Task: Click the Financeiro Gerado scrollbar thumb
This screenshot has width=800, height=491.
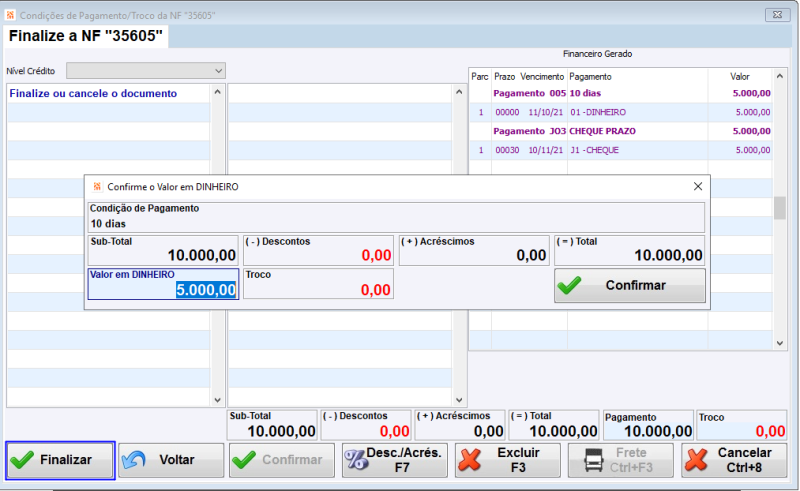Action: point(779,208)
